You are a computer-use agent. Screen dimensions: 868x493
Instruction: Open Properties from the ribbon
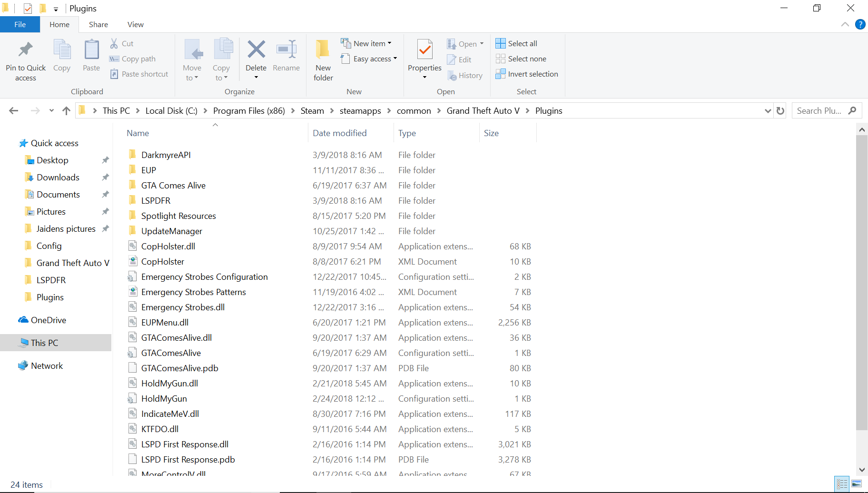[424, 49]
